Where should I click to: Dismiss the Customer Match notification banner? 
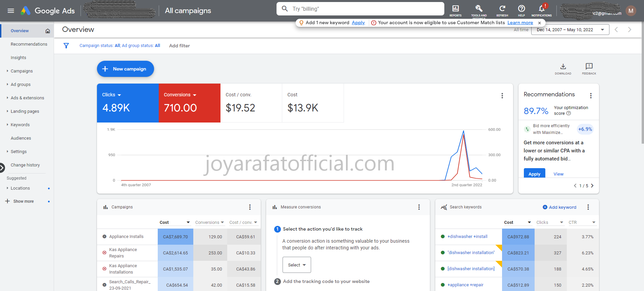point(539,23)
